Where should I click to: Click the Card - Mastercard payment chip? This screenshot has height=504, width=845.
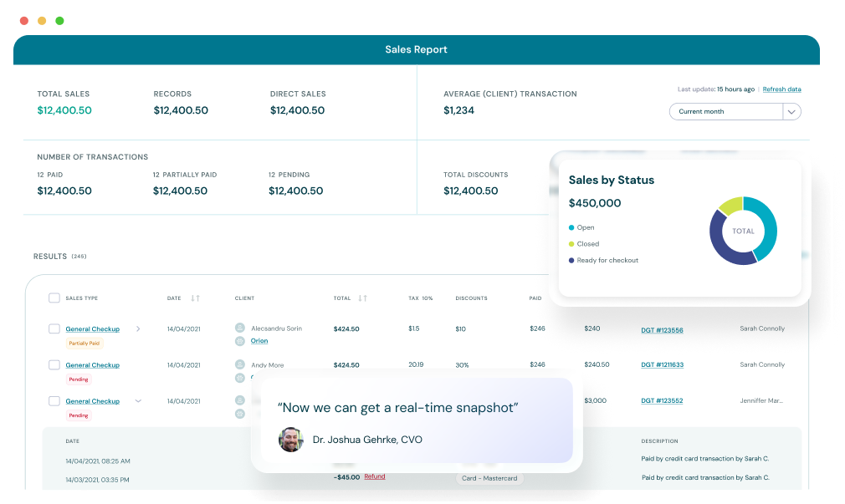click(489, 477)
